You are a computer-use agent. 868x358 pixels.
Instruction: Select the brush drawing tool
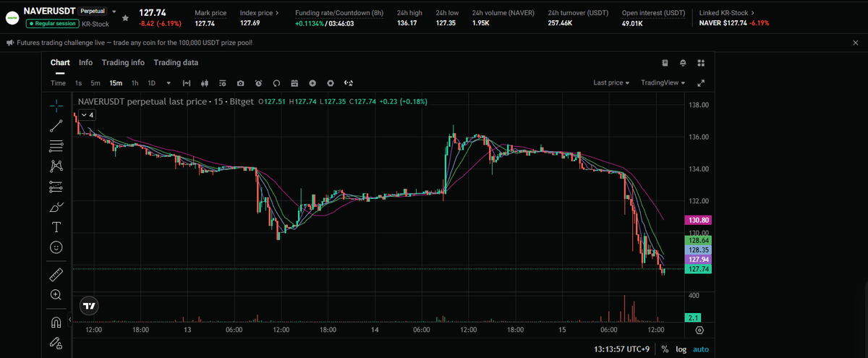[x=56, y=207]
